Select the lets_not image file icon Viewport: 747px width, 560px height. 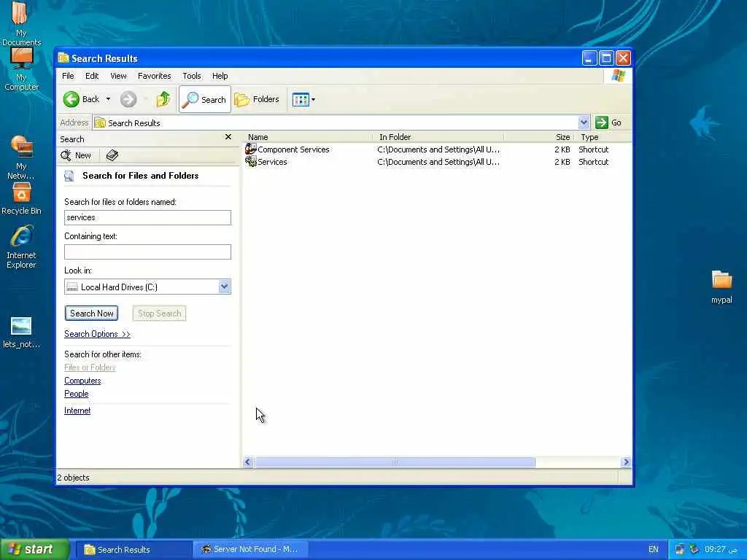pos(21,332)
